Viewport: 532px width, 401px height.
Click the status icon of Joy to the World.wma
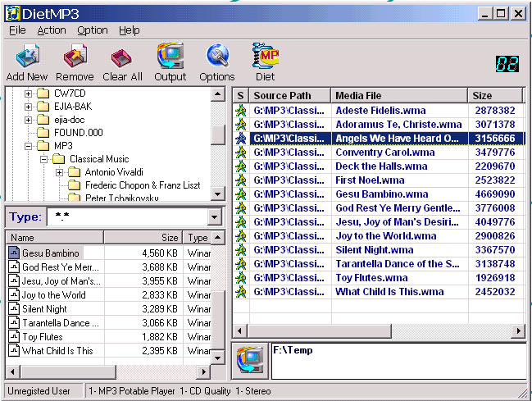tap(241, 236)
